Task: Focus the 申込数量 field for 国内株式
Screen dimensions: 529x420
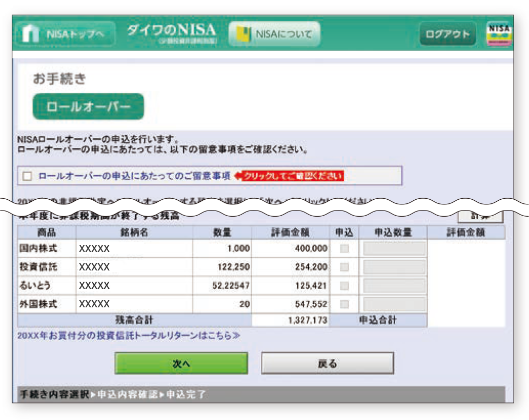Action: [394, 249]
